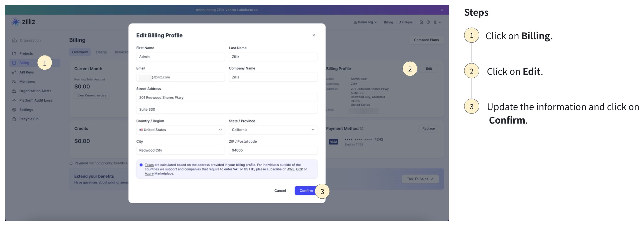Click the Suite 330 address field
The image size is (644, 227).
point(227,109)
